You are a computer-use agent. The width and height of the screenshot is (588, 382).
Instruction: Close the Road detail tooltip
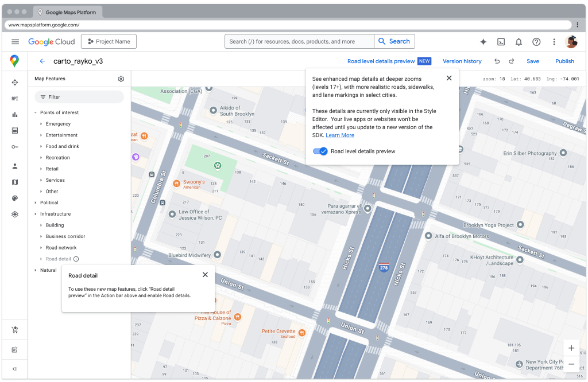[205, 275]
